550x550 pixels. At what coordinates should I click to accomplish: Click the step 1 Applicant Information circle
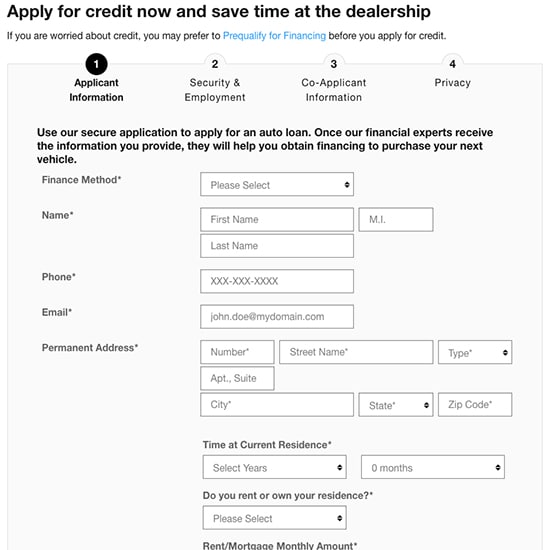pos(96,64)
